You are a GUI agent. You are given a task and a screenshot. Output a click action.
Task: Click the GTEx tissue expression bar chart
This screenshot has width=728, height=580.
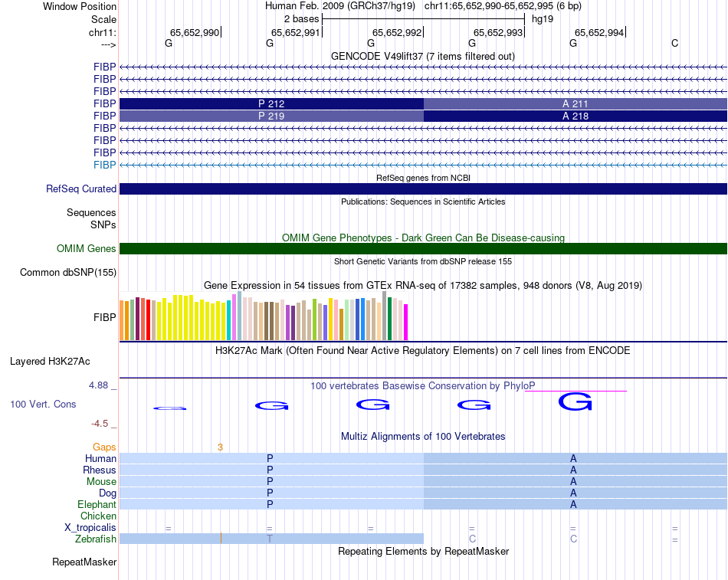tap(264, 316)
